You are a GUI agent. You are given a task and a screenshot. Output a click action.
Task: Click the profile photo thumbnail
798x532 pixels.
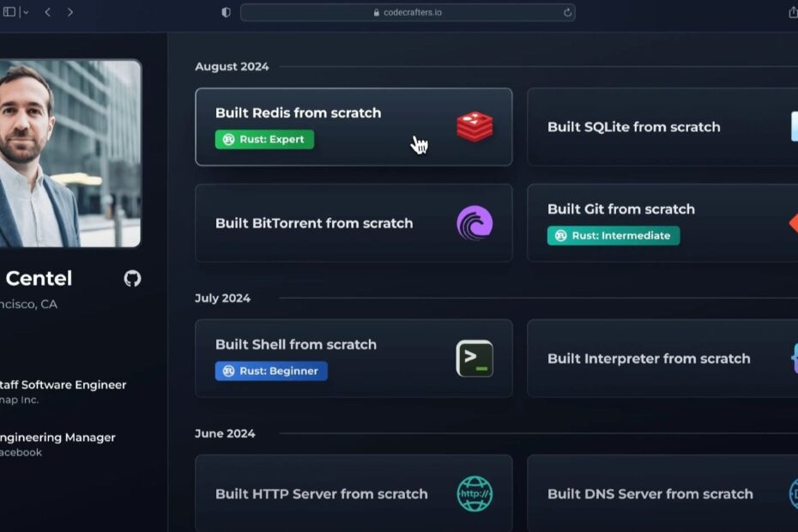69,153
